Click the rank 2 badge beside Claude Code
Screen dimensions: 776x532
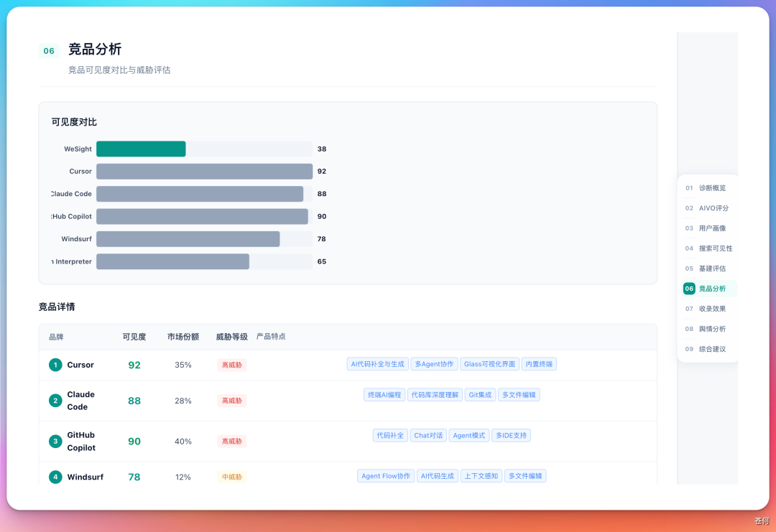55,401
